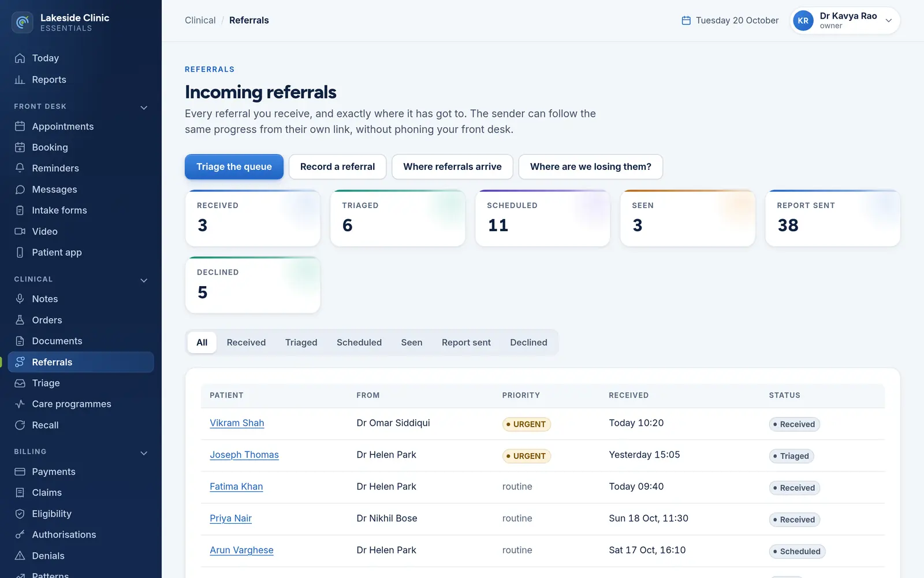The image size is (924, 578).
Task: Click the Orders flask icon
Action: (x=20, y=320)
